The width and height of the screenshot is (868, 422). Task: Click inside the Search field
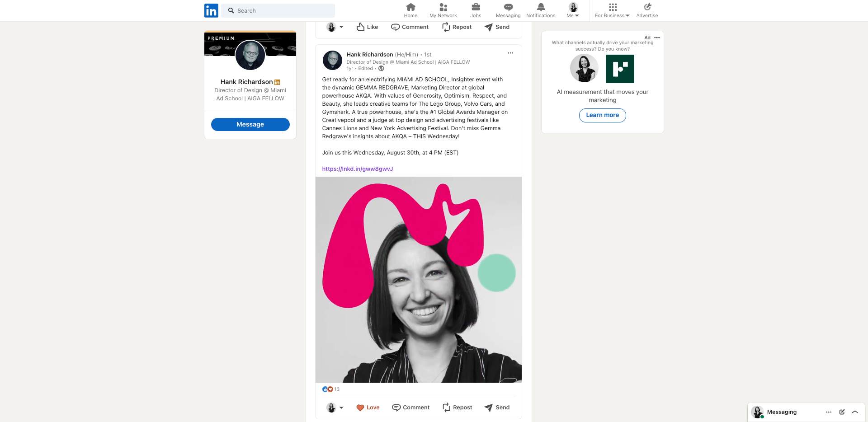click(x=278, y=10)
